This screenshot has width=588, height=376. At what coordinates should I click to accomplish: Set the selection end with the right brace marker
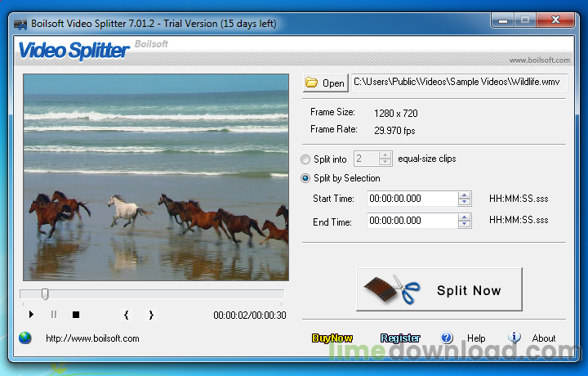click(150, 315)
